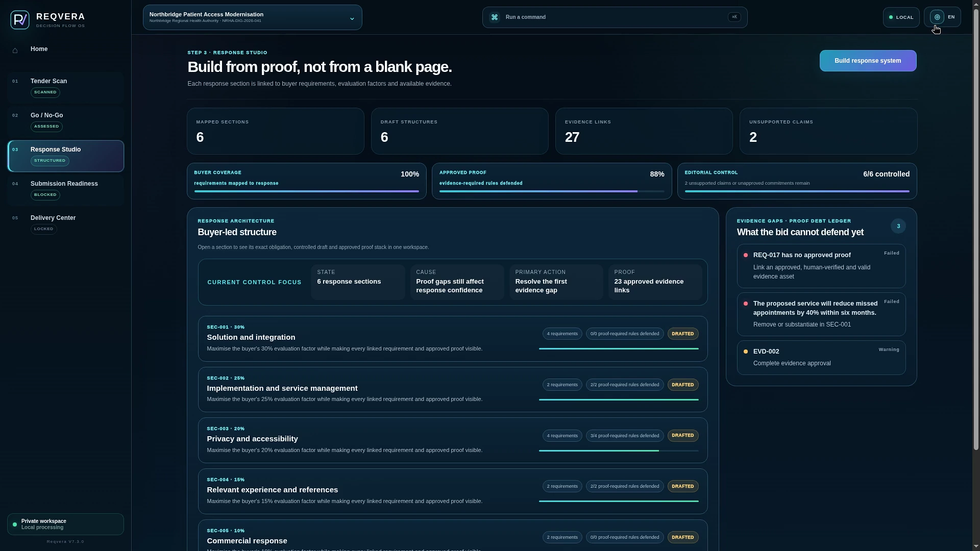Click the Private workspace Local processing panel
The image size is (980, 551).
[66, 524]
